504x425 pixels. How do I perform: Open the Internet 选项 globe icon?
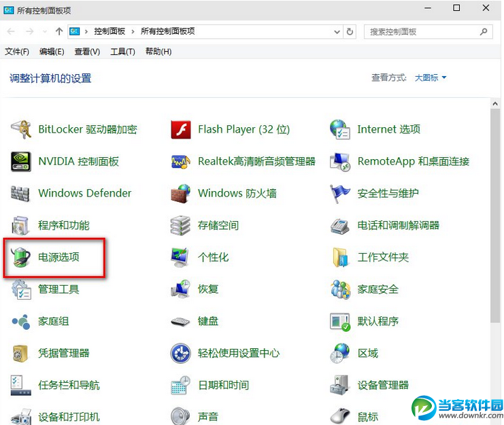pos(340,129)
